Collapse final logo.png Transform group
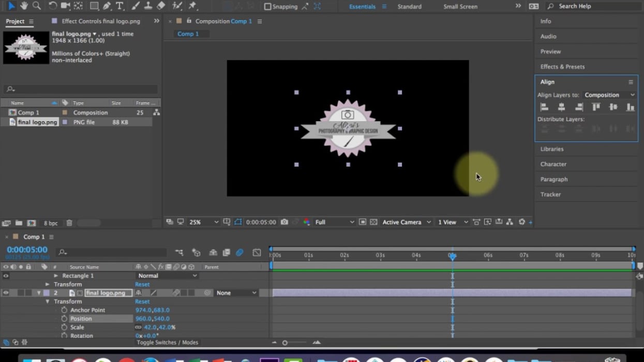Screen dimensions: 644x362 [x=48, y=301]
